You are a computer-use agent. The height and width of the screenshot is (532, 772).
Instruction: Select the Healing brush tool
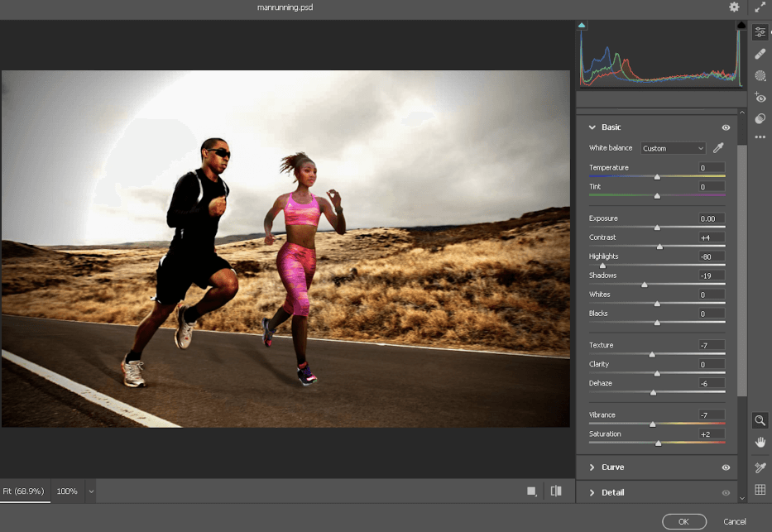click(760, 54)
